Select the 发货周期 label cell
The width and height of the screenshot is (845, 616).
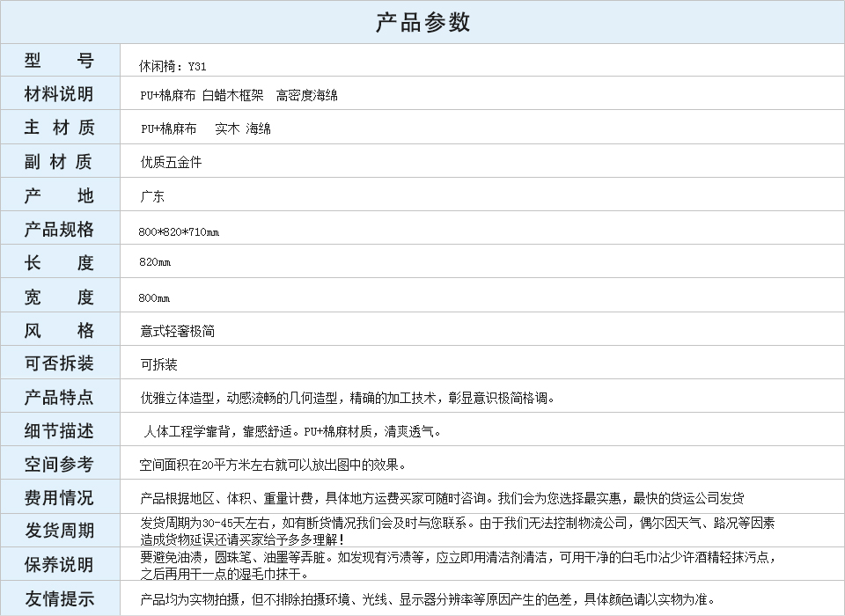[59, 531]
